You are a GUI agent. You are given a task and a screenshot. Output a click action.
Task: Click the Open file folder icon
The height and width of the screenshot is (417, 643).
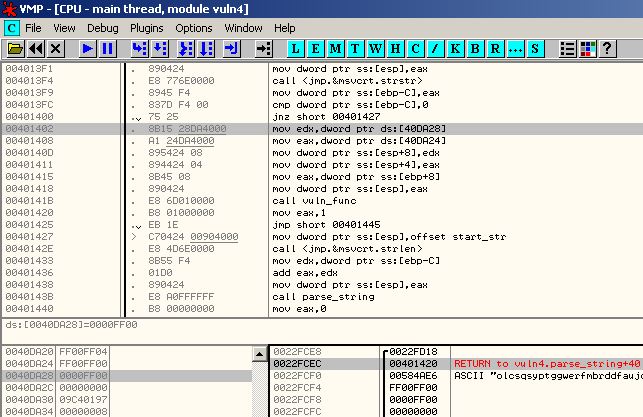(14, 48)
